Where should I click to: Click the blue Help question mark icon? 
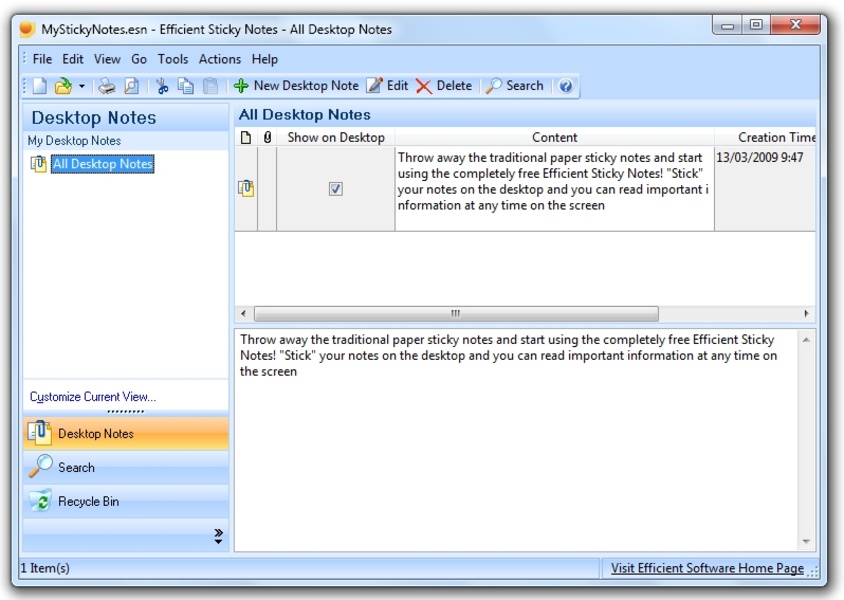tap(566, 87)
